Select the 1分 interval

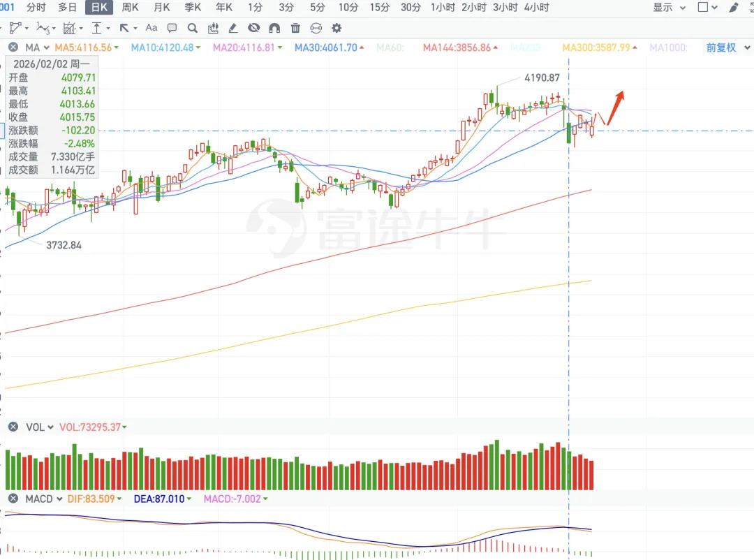tap(256, 7)
